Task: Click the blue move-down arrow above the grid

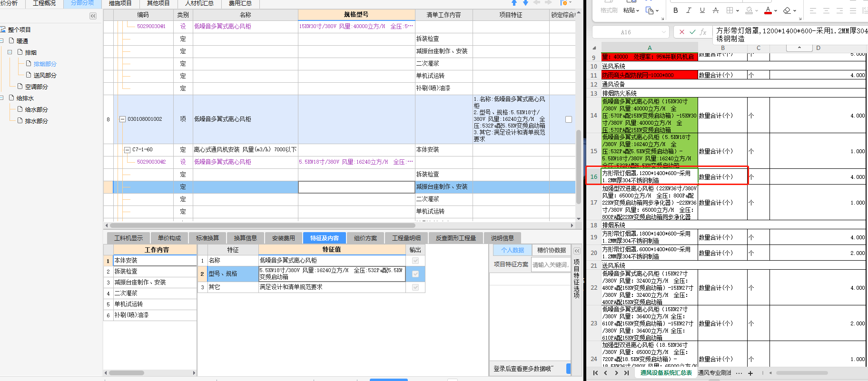Action: click(x=525, y=3)
